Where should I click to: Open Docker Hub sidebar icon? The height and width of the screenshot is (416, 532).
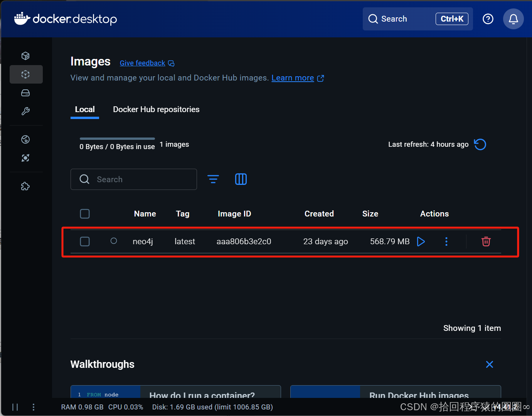pos(25,139)
